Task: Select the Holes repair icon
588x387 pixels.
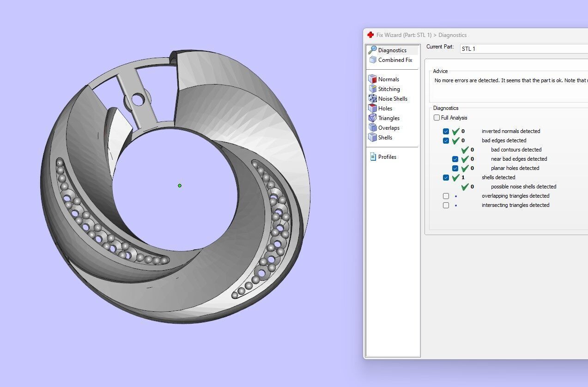Action: (x=372, y=108)
